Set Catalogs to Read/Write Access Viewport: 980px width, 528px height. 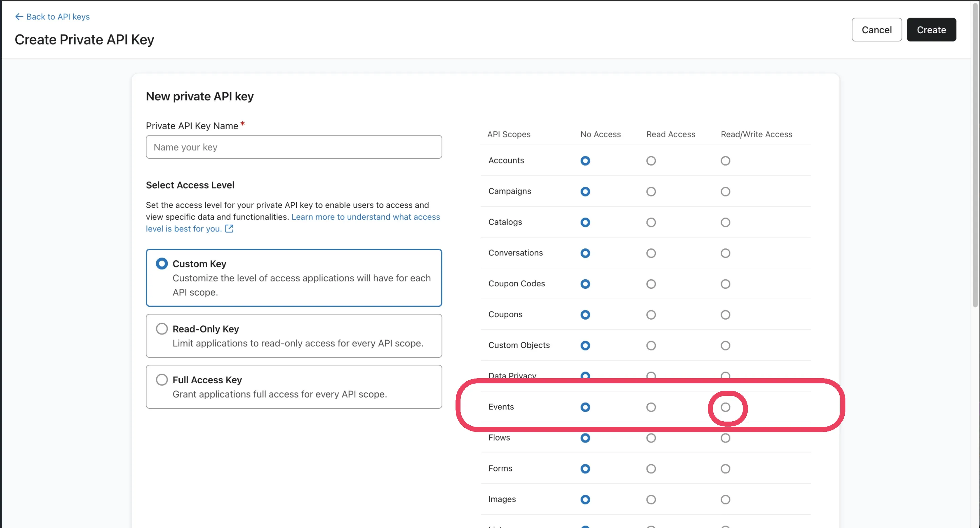[725, 222]
